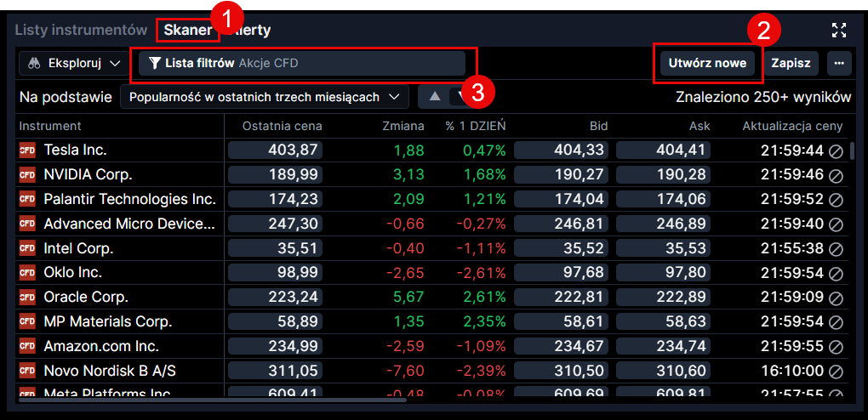Click the fullscreen expand icon
Image resolution: width=868 pixels, height=420 pixels.
pos(839,31)
